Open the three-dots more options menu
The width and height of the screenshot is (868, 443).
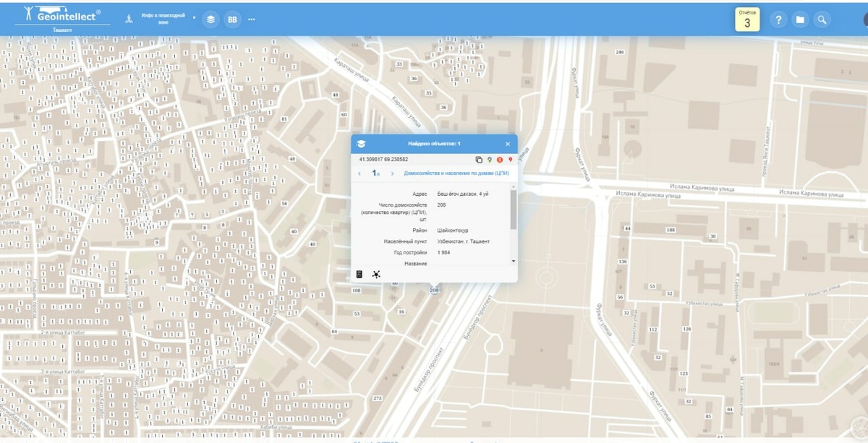tap(251, 20)
